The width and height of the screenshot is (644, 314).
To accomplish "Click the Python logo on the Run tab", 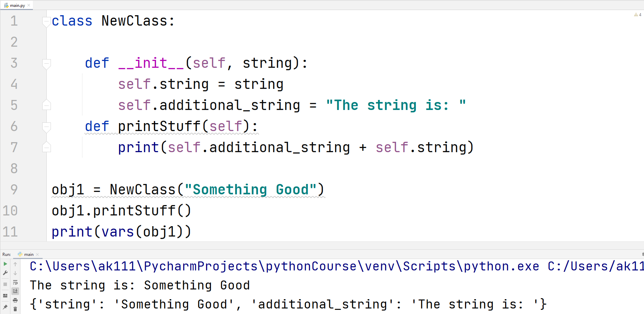I will tap(20, 254).
